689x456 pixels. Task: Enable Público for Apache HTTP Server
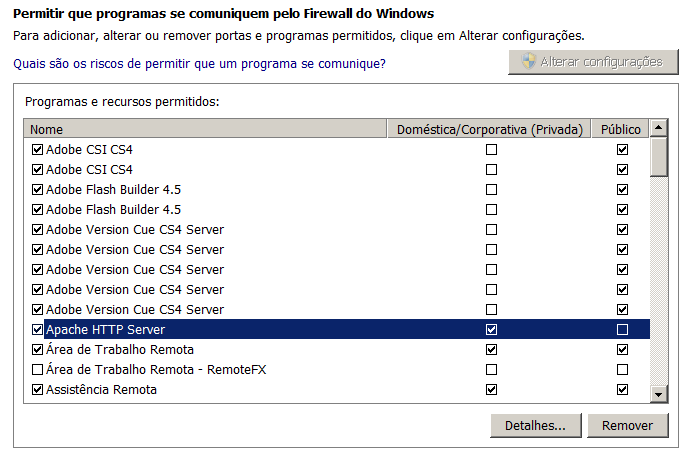point(622,330)
